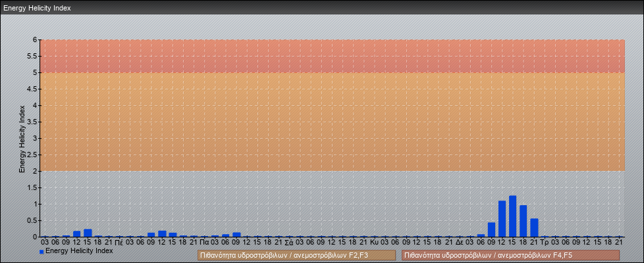Screen dimensions: 644x263
Task: Click the Energy Helicity Index window title
Action: click(37, 8)
